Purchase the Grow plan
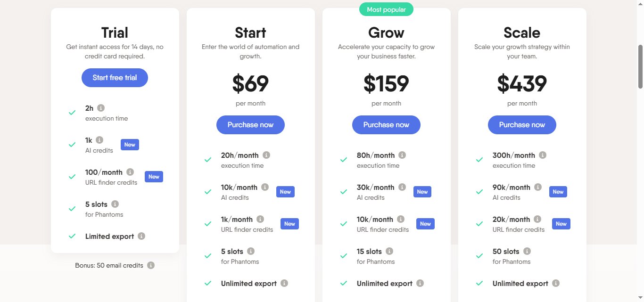 tap(386, 124)
